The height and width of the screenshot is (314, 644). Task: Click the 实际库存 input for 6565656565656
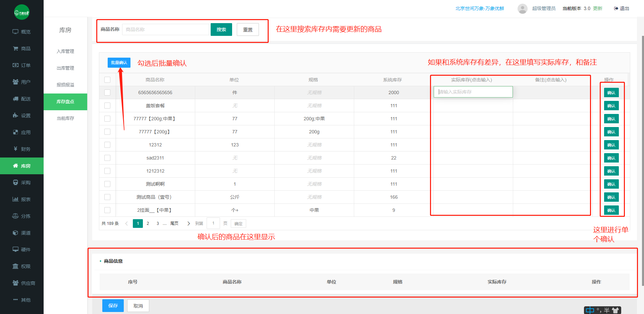pyautogui.click(x=473, y=92)
